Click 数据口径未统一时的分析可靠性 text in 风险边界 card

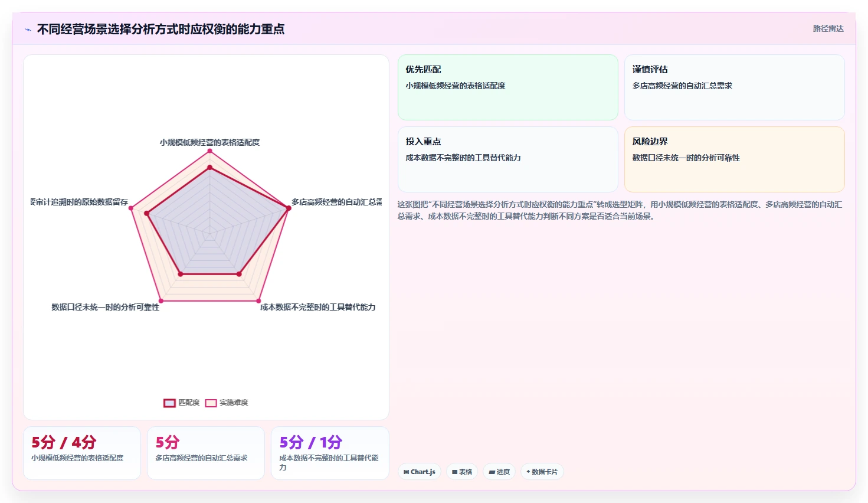(686, 158)
